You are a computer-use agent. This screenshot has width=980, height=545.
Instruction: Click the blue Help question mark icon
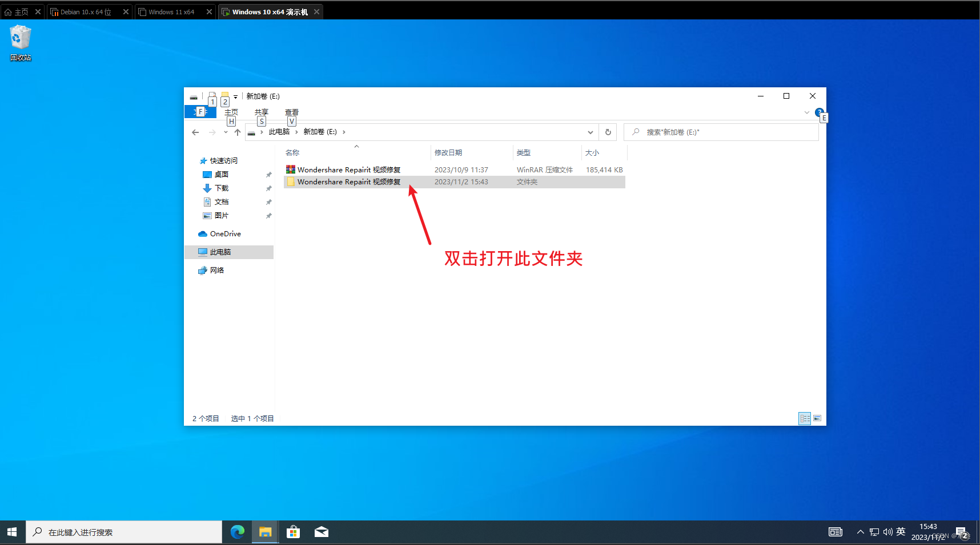pos(820,112)
